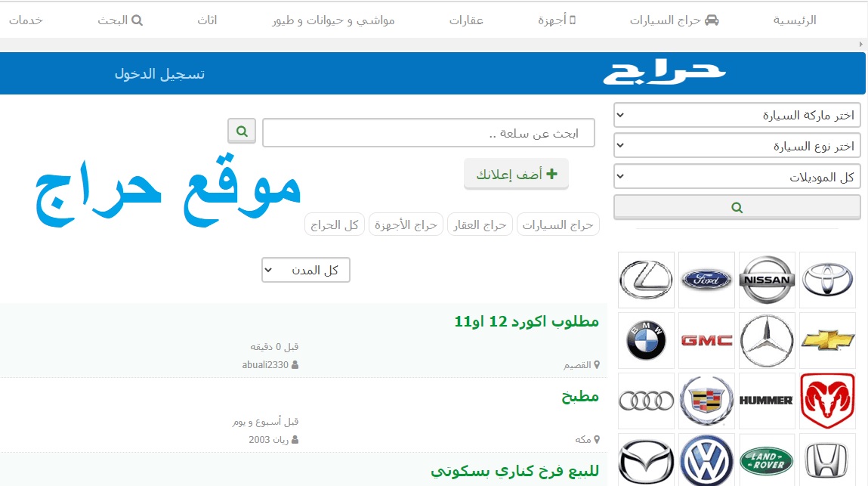Click the مكه location tag
The image size is (868, 486).
pos(587,439)
